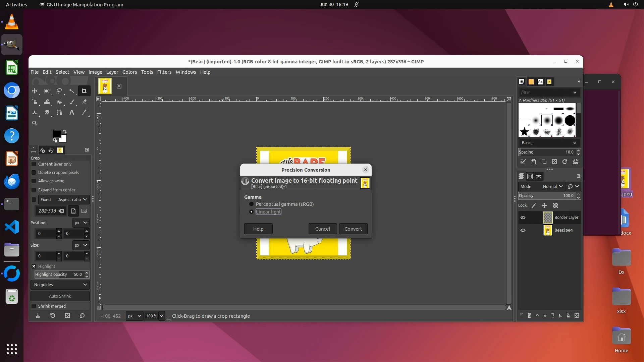Click the Free Select lasso tool
The height and width of the screenshot is (362, 644).
pos(59,91)
